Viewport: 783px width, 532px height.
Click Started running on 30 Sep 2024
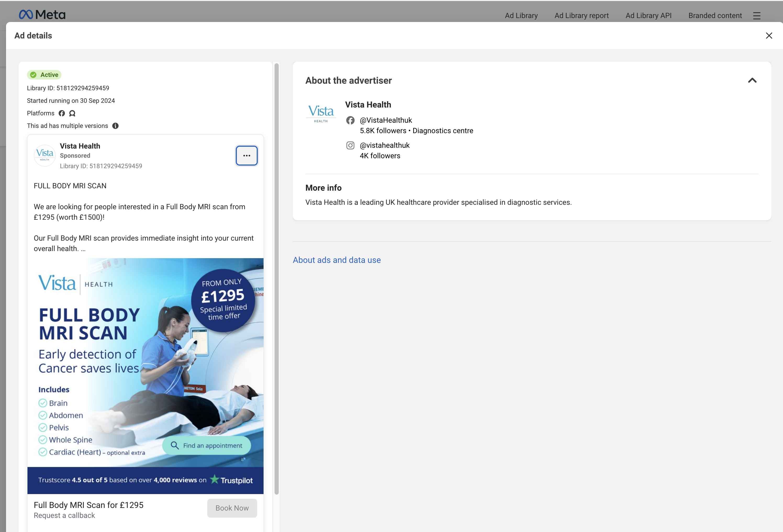pyautogui.click(x=71, y=101)
